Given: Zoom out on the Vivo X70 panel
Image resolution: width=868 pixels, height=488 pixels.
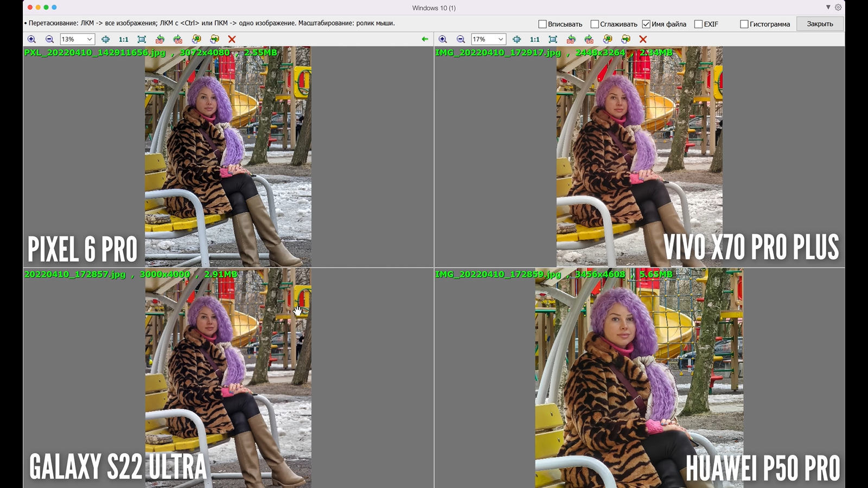Looking at the screenshot, I should pos(461,39).
